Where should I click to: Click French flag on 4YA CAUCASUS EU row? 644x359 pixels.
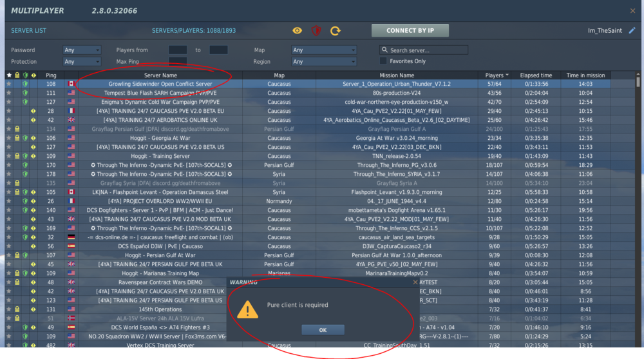click(71, 111)
